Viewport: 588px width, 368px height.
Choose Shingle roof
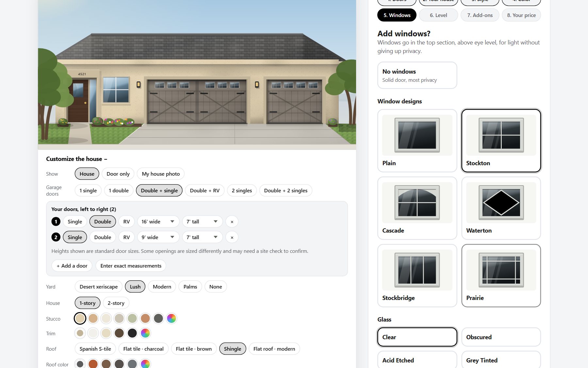pos(233,349)
